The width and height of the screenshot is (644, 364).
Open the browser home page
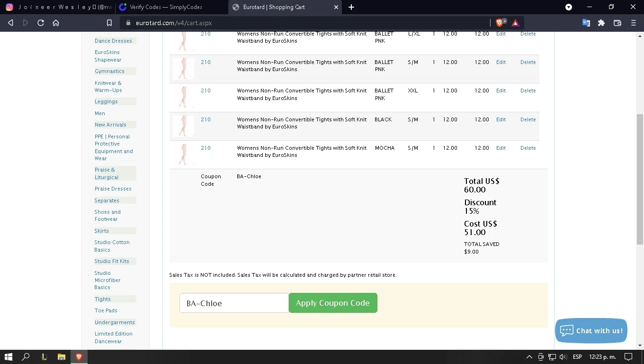(x=56, y=23)
